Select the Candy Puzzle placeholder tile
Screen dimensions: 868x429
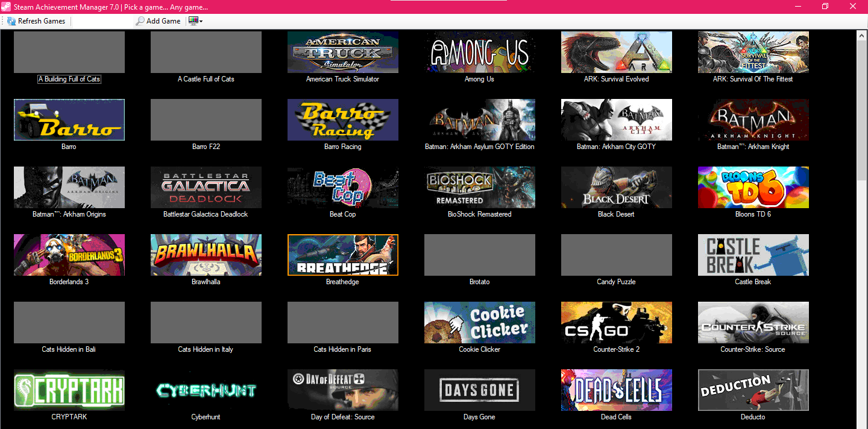[617, 255]
